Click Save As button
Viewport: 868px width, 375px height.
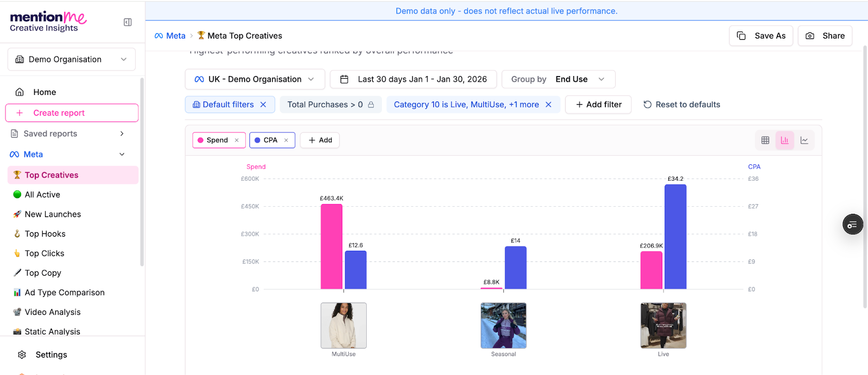(x=761, y=36)
